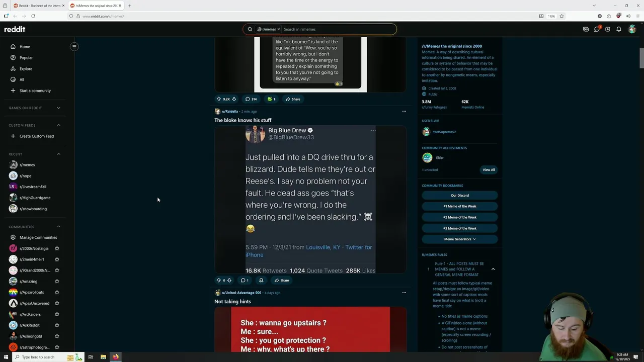Open Popular feed in sidebar
The image size is (644, 362).
click(x=26, y=58)
